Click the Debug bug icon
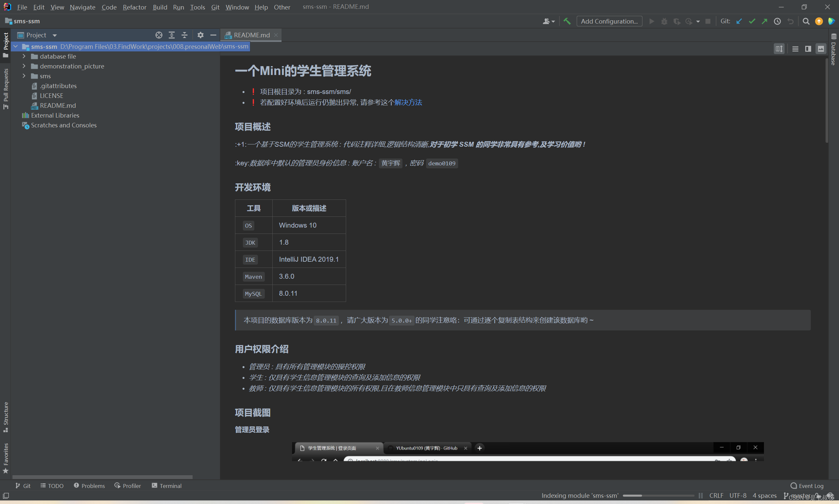The image size is (839, 504). tap(664, 21)
